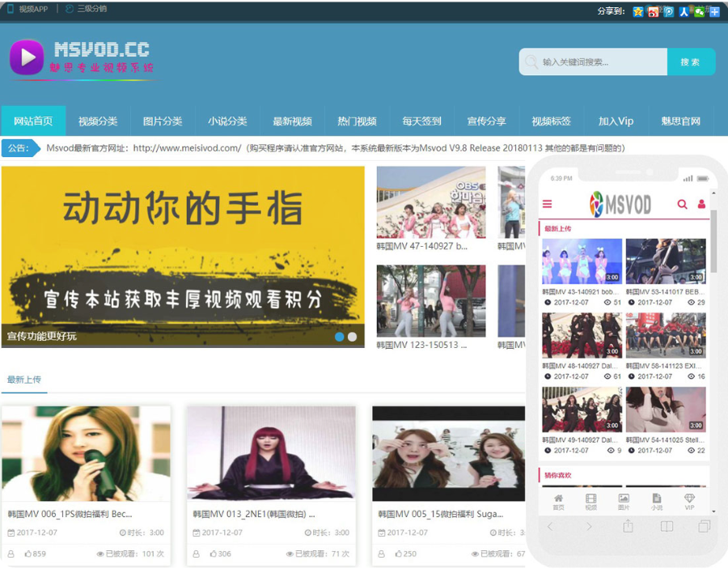This screenshot has width=728, height=573.
Task: Click 韩国MV 006_1PS微拍福利 title link
Action: (70, 514)
